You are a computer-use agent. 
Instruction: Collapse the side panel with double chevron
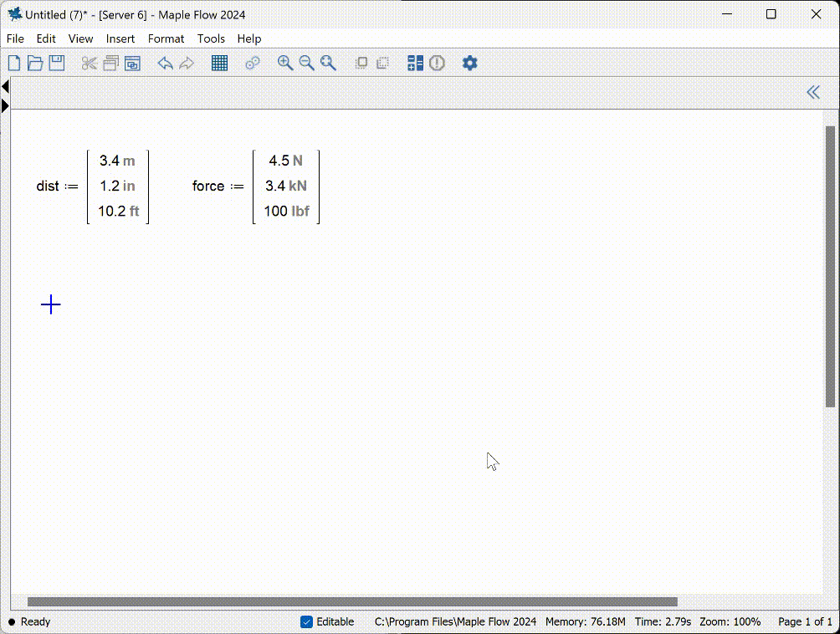point(812,92)
